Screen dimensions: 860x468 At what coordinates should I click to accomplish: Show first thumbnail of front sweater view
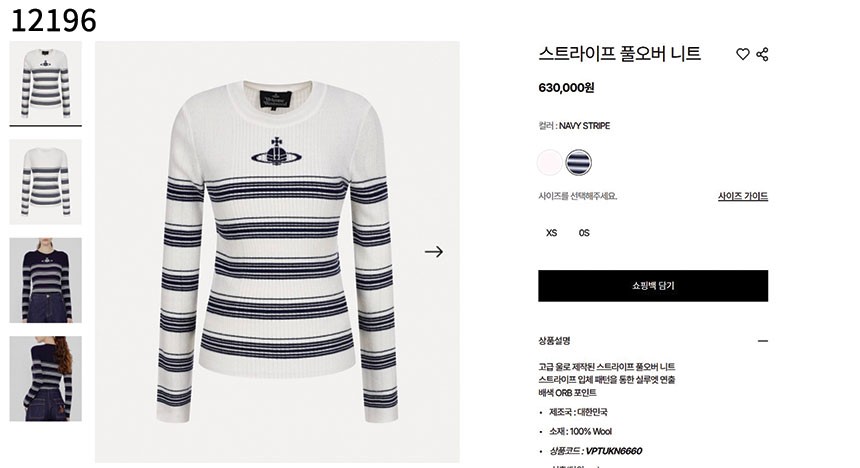click(46, 83)
